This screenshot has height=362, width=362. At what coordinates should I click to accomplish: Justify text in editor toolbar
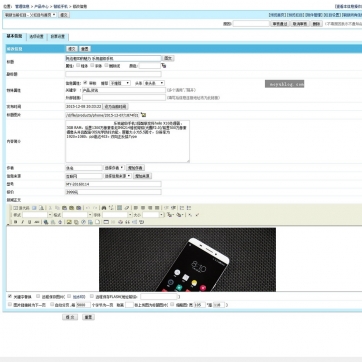pyautogui.click(x=157, y=208)
